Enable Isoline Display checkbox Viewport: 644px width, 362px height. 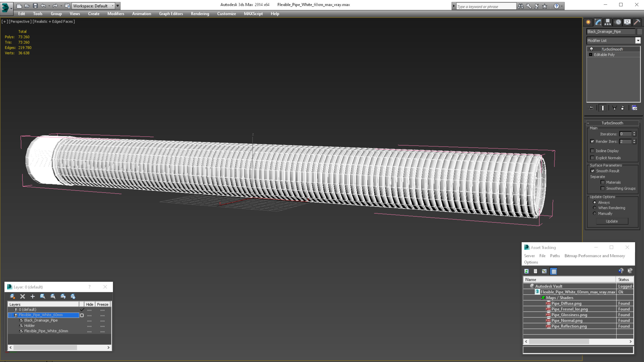coord(592,151)
